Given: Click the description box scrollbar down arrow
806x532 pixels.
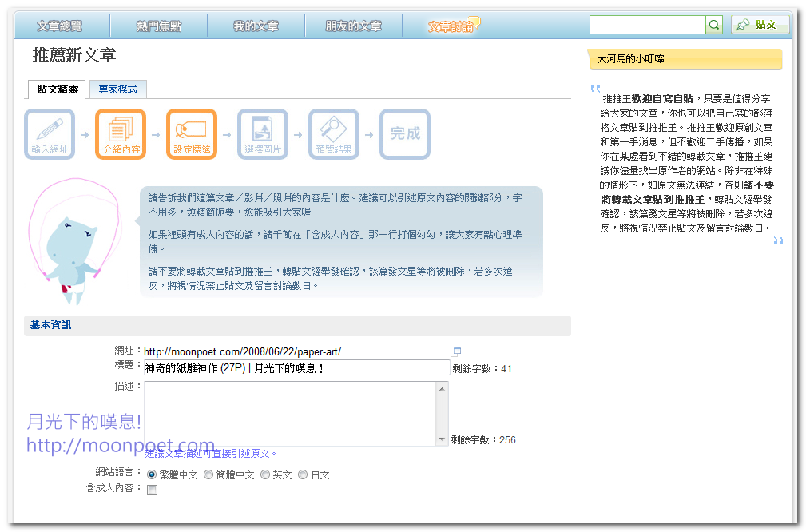Looking at the screenshot, I should click(x=443, y=439).
